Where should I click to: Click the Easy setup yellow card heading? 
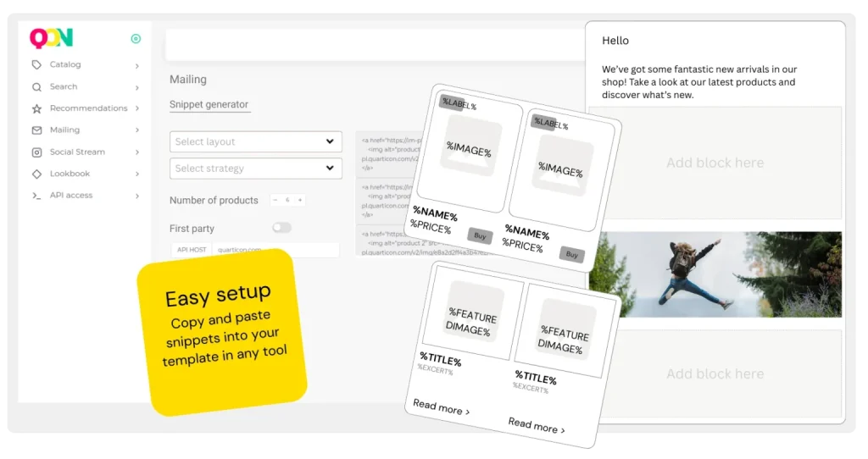click(x=218, y=295)
